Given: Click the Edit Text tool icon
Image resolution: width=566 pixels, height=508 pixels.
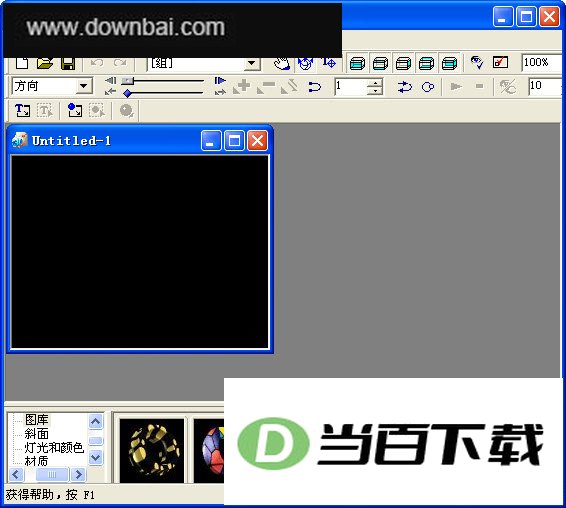Looking at the screenshot, I should (x=45, y=110).
